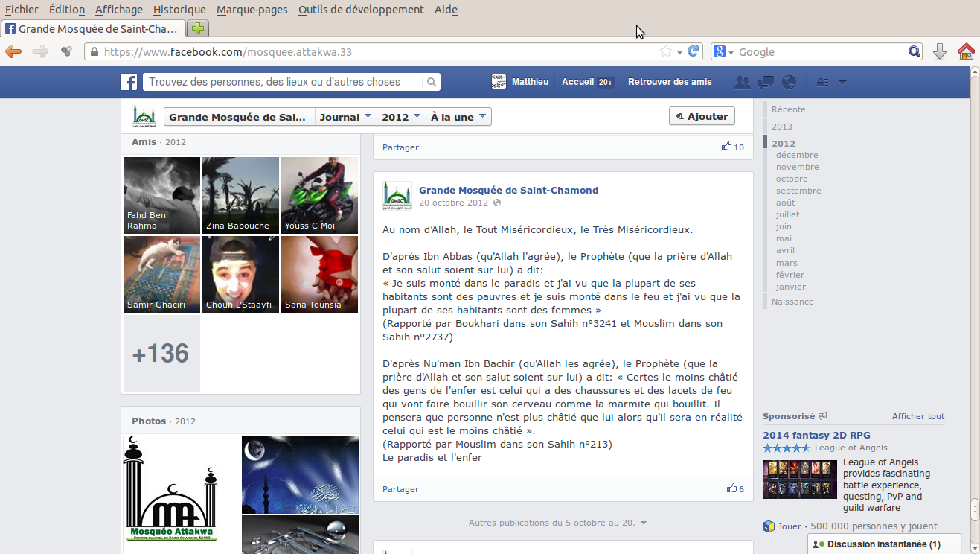The width and height of the screenshot is (980, 554).
Task: Open the Aide menu
Action: point(446,10)
